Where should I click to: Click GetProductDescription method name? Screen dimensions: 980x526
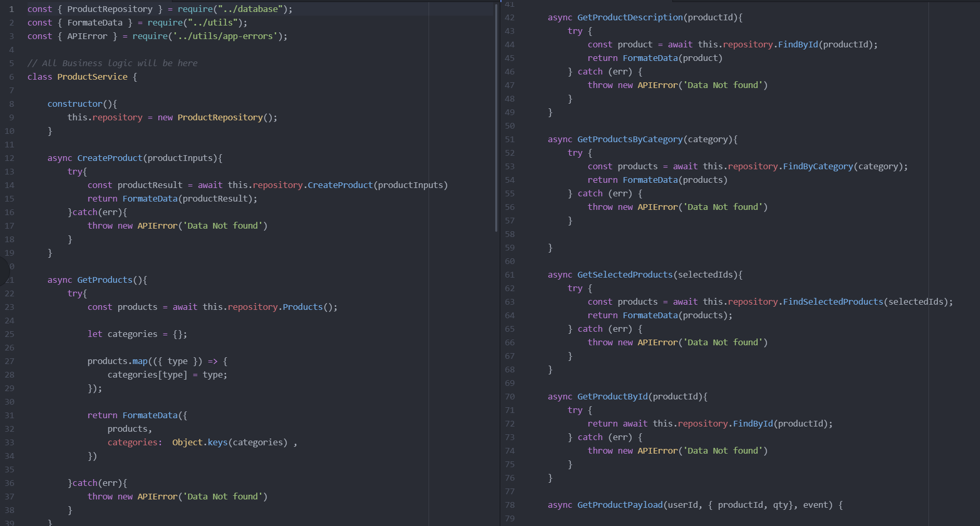[x=630, y=17]
